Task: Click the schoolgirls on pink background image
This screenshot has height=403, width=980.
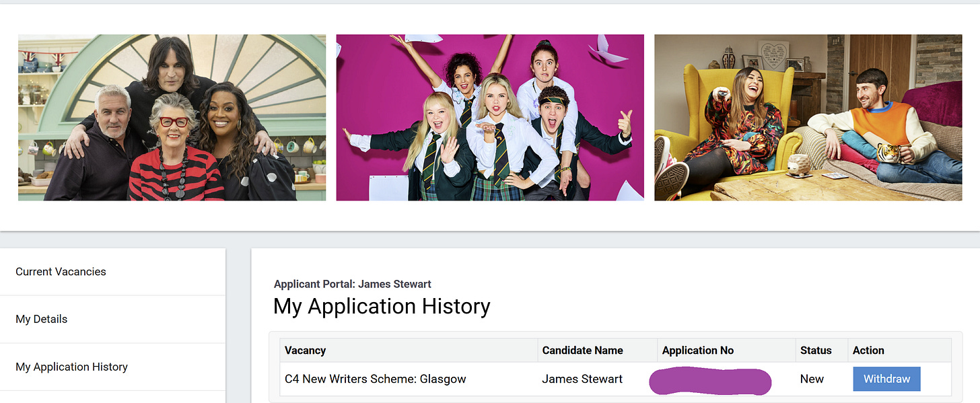Action: click(x=490, y=118)
